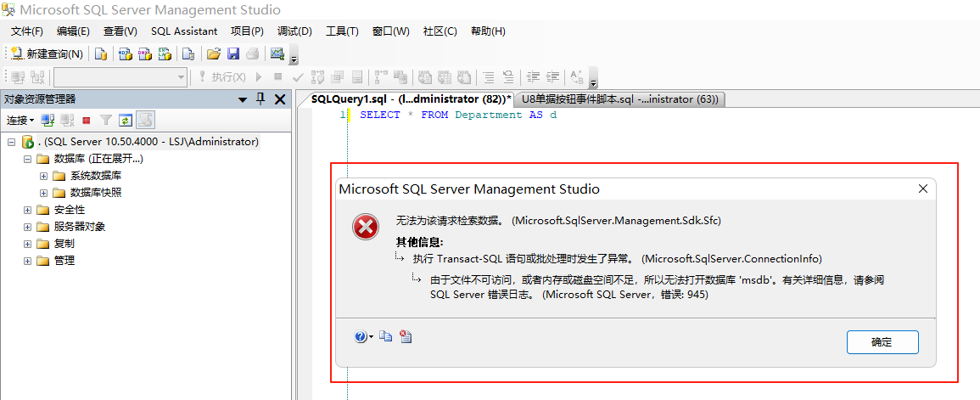Click the Parse checkmark icon
The height and width of the screenshot is (400, 980).
(298, 77)
